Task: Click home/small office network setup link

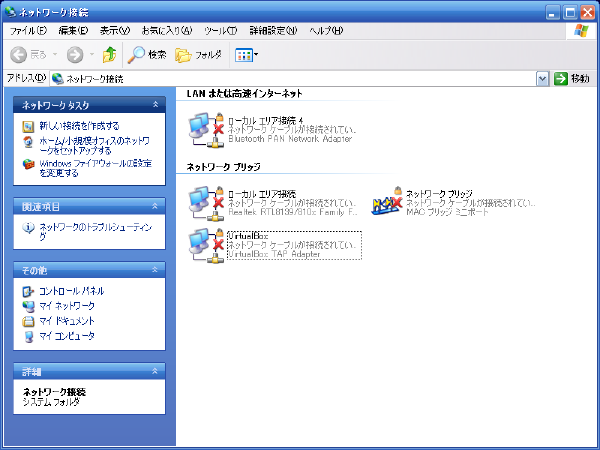Action: tap(95, 146)
